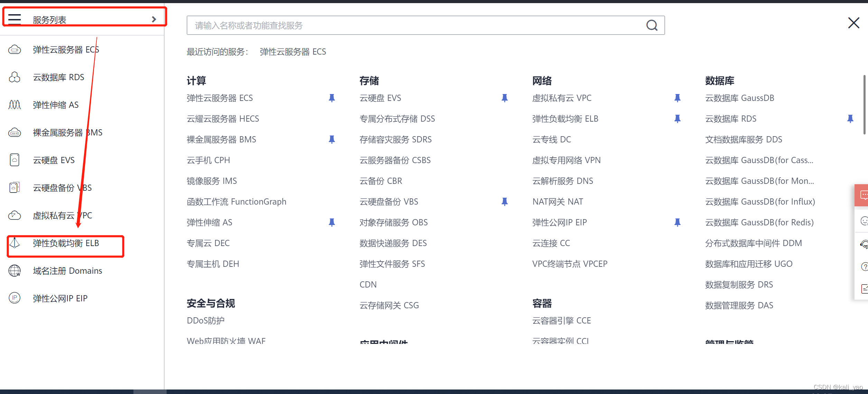Click the 弹性伸缩 AS sidebar icon
Image resolution: width=868 pixels, height=394 pixels.
tap(15, 105)
